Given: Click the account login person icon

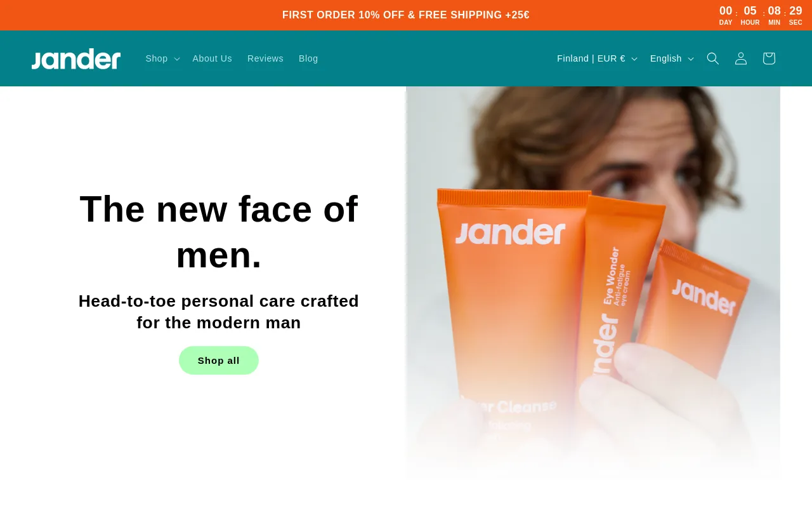Looking at the screenshot, I should coord(741,58).
